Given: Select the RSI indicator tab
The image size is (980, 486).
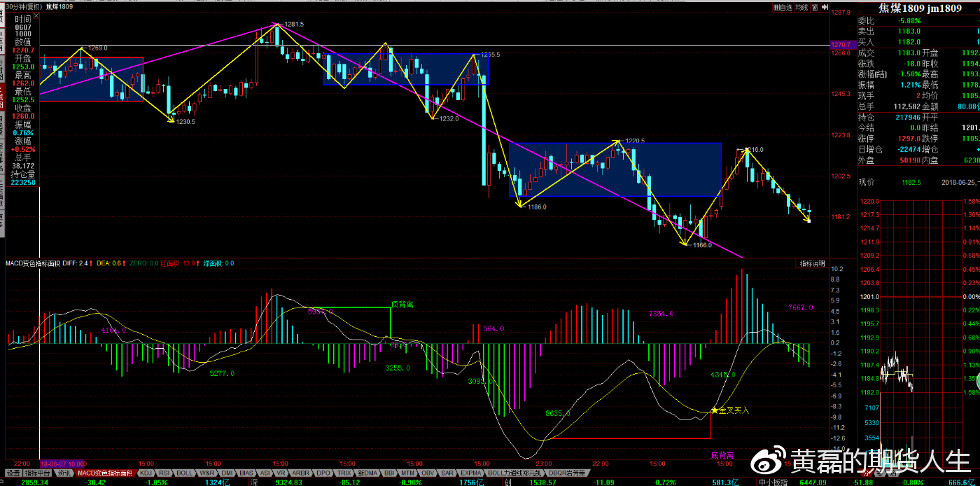Looking at the screenshot, I should pyautogui.click(x=163, y=473).
